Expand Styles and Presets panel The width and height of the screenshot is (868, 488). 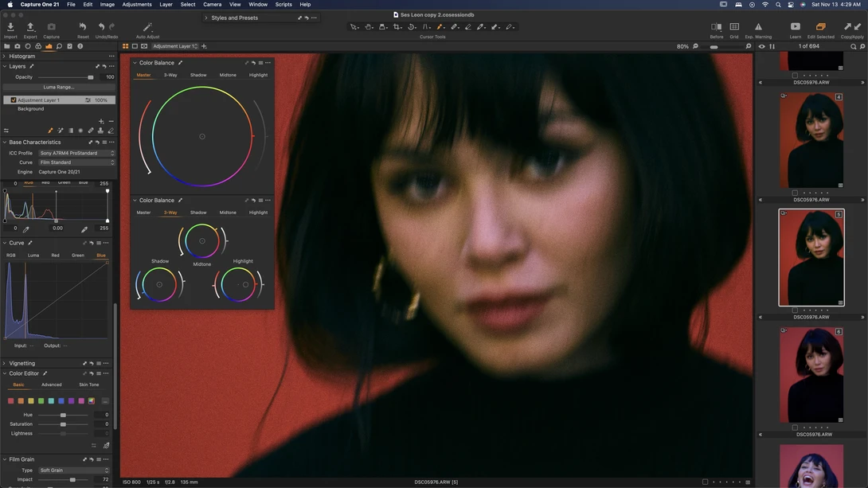click(206, 18)
